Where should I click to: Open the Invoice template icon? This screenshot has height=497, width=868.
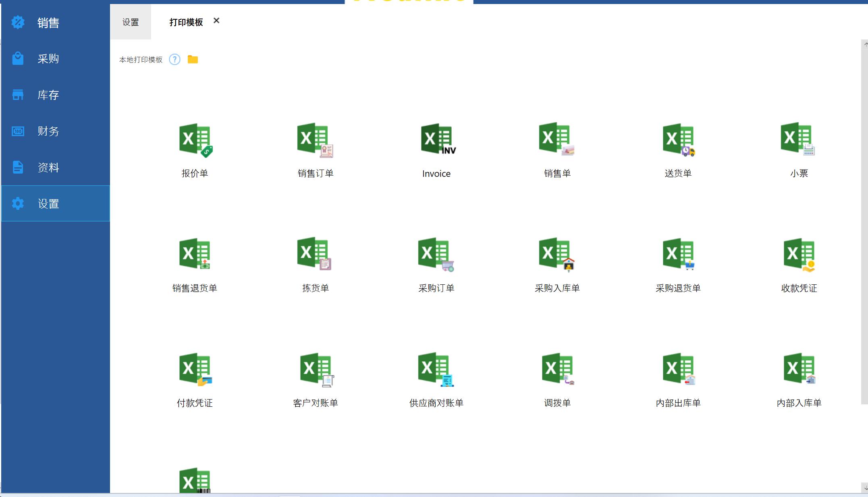click(438, 139)
